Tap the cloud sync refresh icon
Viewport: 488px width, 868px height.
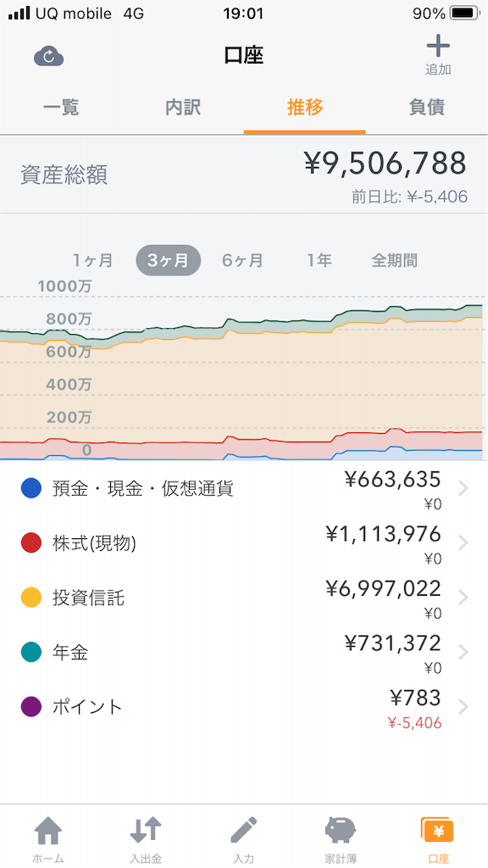(48, 57)
